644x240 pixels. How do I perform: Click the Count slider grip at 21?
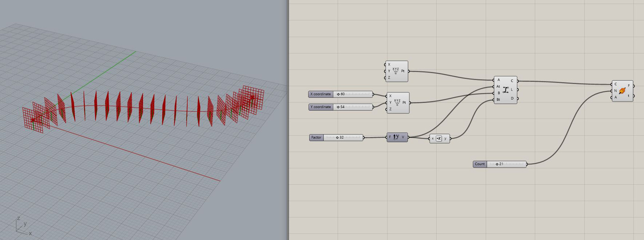tap(497, 164)
